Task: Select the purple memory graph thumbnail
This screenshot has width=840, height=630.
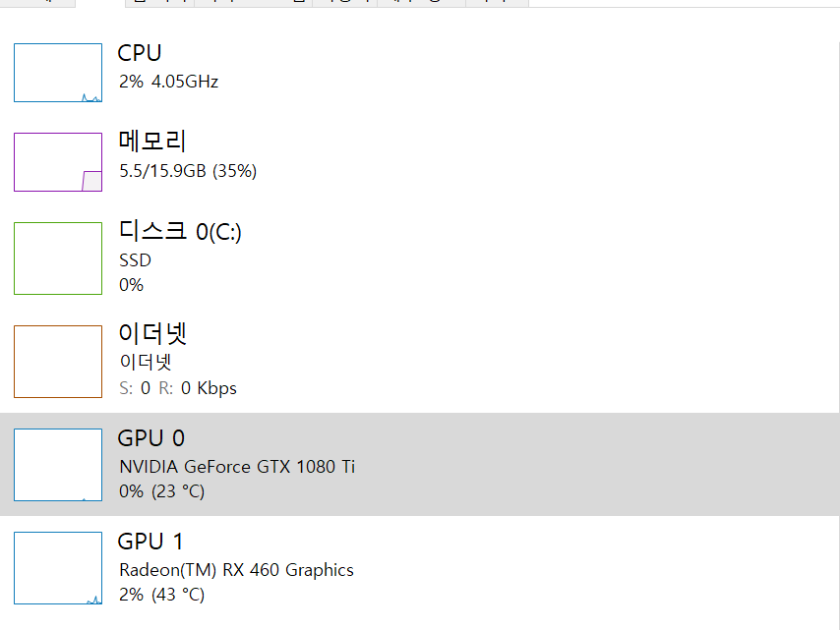Action: pyautogui.click(x=58, y=162)
